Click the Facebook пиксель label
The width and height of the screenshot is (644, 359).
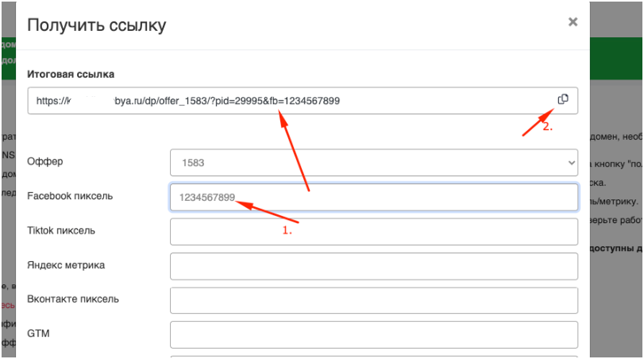pos(70,196)
